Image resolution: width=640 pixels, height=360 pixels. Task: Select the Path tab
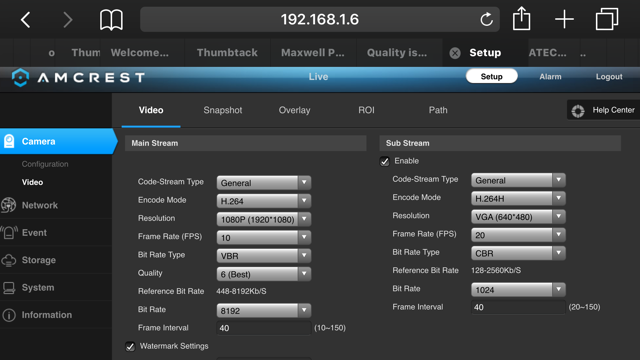[x=438, y=110]
